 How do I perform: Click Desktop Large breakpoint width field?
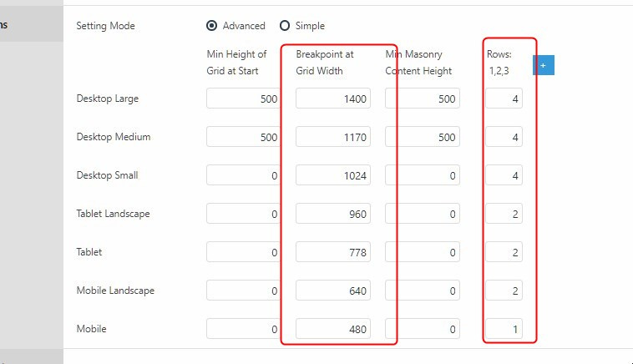[x=333, y=99]
